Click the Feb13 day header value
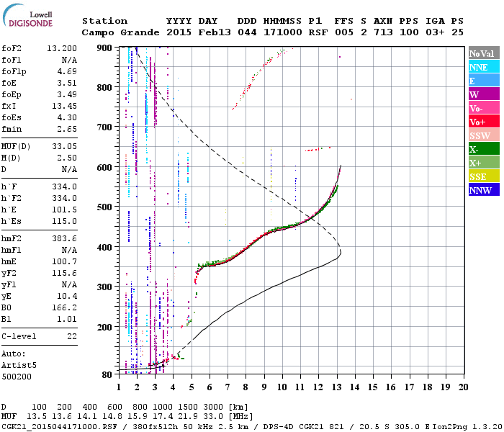This screenshot has width=504, height=432. (x=215, y=32)
